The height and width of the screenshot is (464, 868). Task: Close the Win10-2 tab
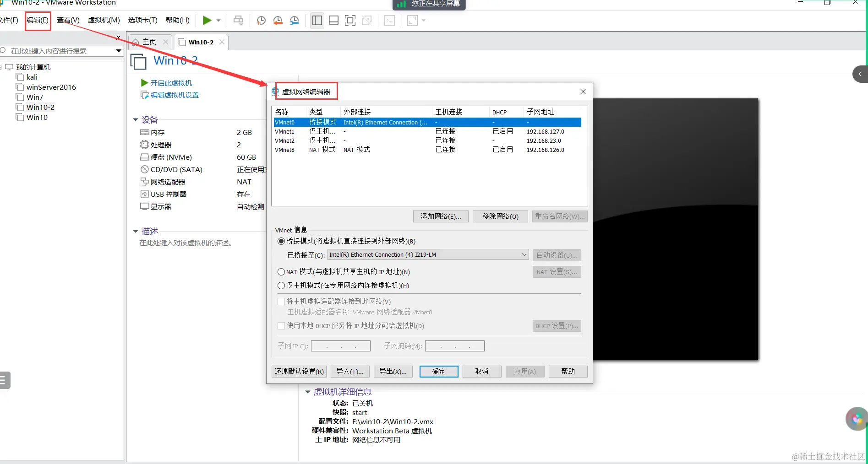click(x=222, y=42)
